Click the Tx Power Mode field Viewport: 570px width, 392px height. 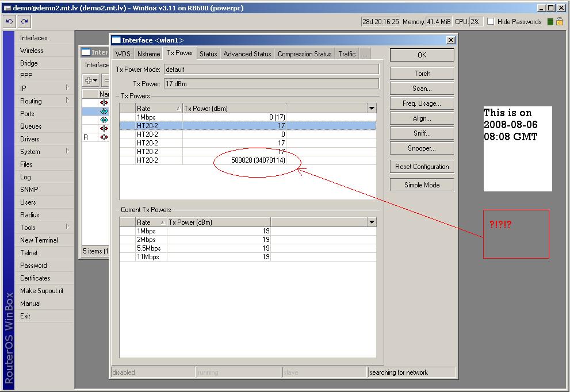pos(271,70)
